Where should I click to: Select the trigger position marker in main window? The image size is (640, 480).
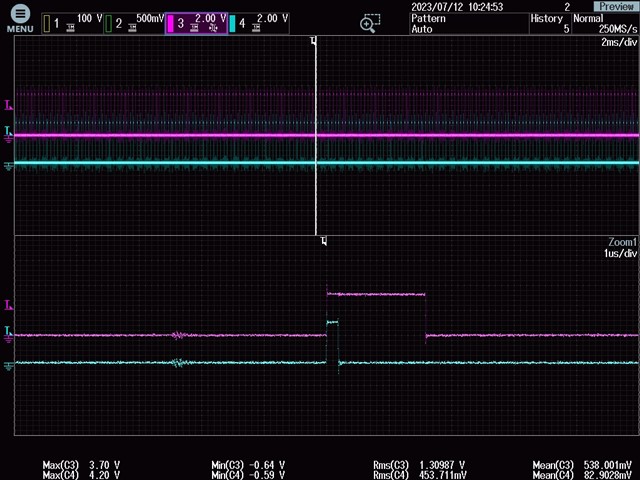pyautogui.click(x=313, y=40)
